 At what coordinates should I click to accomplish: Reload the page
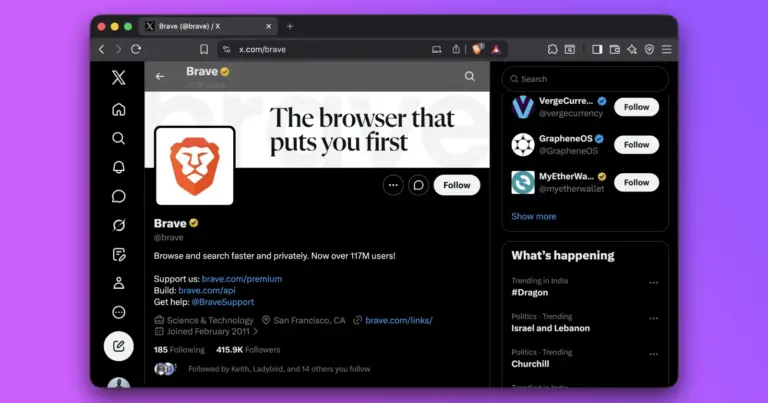pyautogui.click(x=136, y=49)
